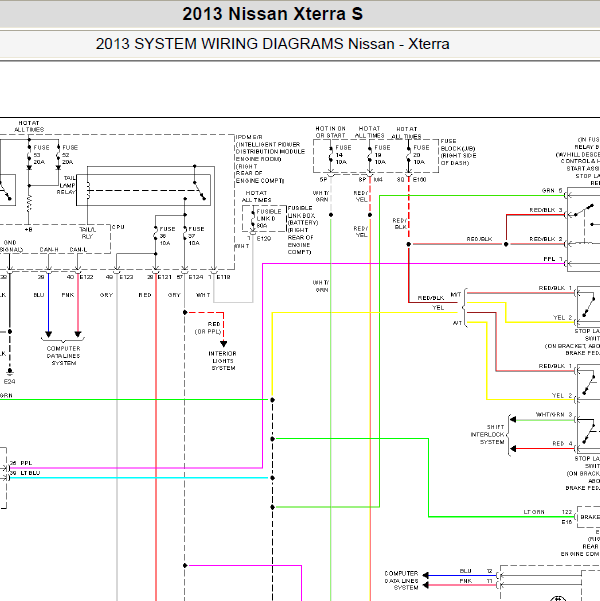Click the "TAIL/L RLY" label
This screenshot has height=601, width=600.
point(87,233)
